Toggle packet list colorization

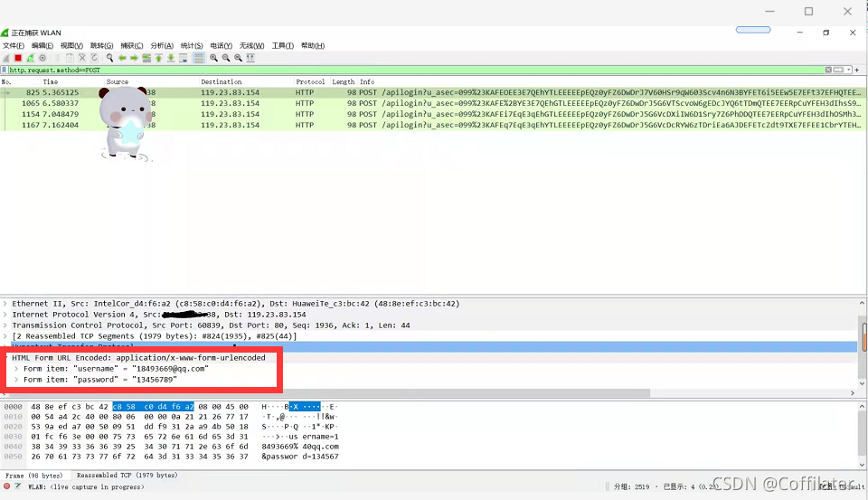coord(199,58)
